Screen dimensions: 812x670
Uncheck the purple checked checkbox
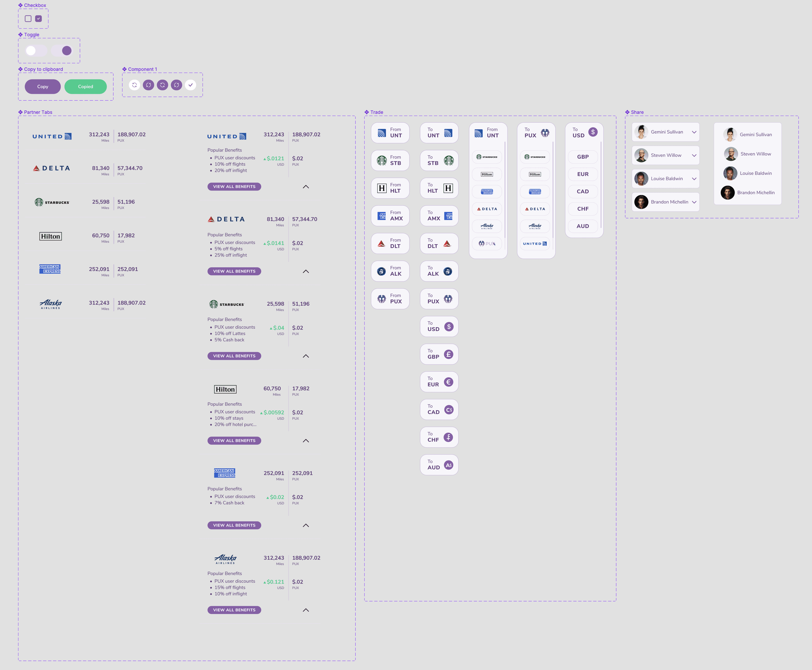click(x=39, y=18)
